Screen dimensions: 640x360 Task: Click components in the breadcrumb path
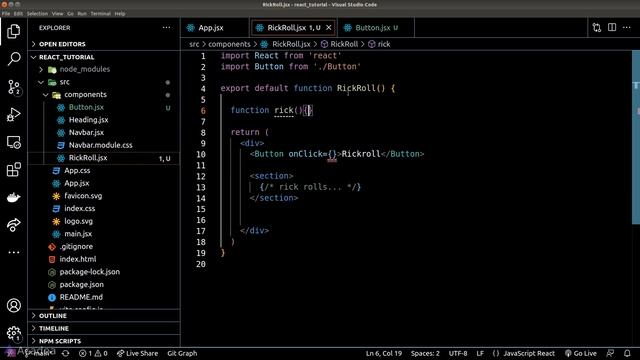coord(229,44)
